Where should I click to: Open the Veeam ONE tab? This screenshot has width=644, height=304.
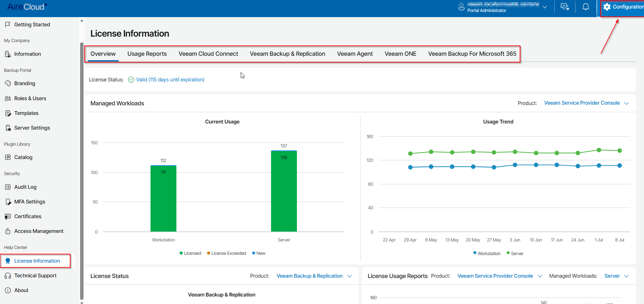(401, 54)
